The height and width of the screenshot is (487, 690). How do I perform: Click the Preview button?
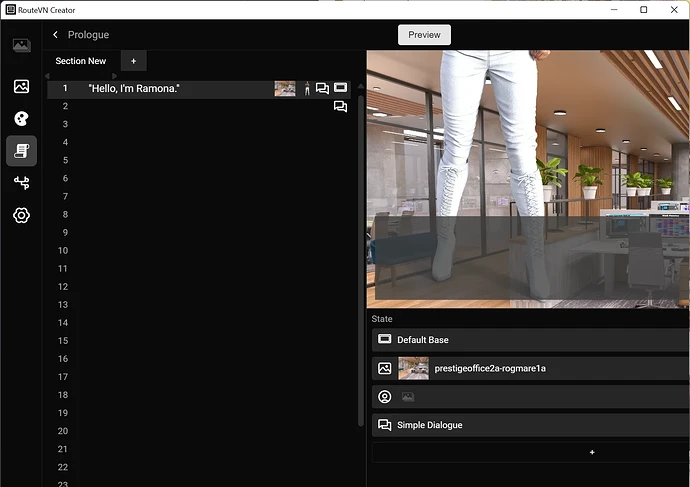click(x=424, y=35)
